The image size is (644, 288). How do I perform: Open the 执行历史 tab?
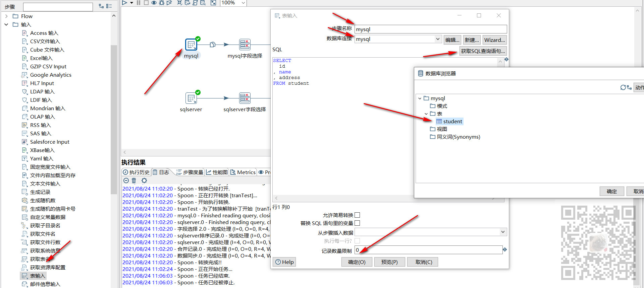tap(136, 172)
